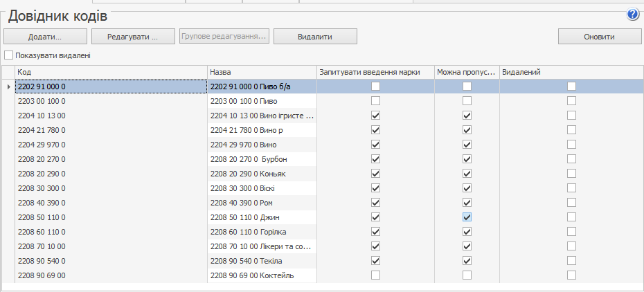Check 'Видалений' checkbox for Коктейль row
The image size is (644, 292).
pyautogui.click(x=571, y=275)
